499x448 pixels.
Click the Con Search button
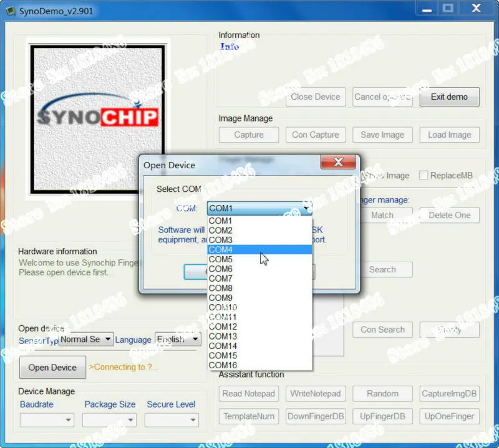[382, 330]
